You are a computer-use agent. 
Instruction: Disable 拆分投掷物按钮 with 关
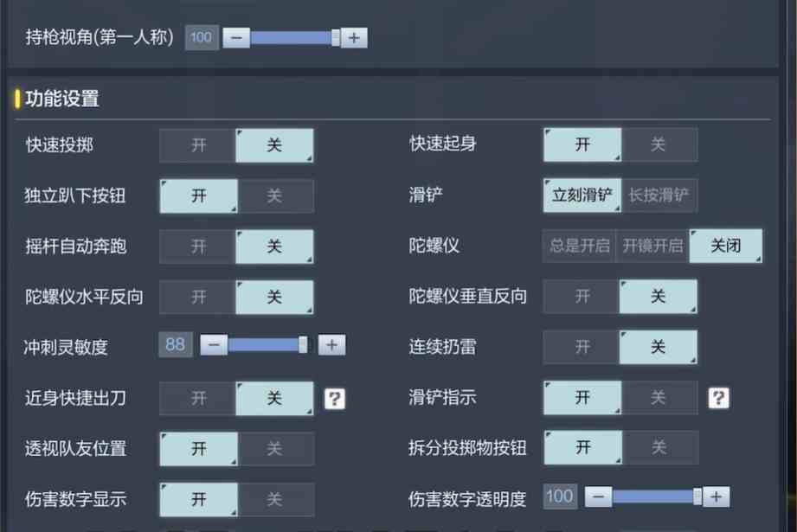[x=659, y=447]
